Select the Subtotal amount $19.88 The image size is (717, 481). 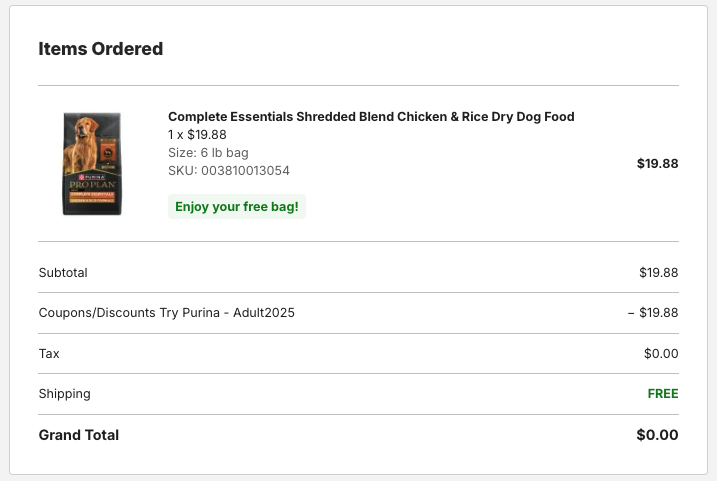[658, 272]
